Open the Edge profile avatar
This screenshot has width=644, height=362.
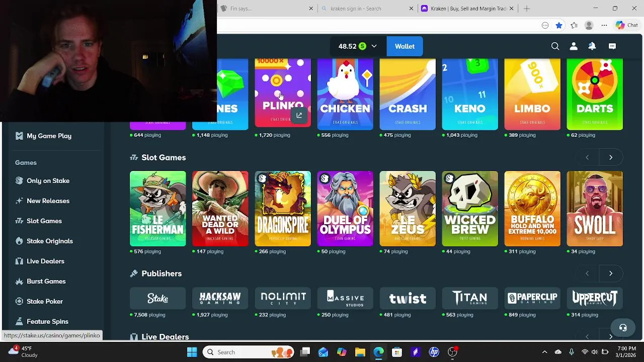coord(589,25)
